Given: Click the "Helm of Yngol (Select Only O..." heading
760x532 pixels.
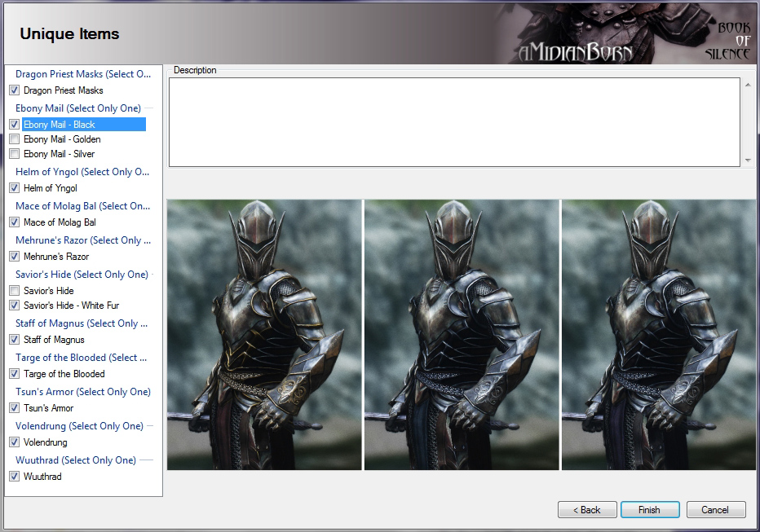Looking at the screenshot, I should (x=82, y=172).
